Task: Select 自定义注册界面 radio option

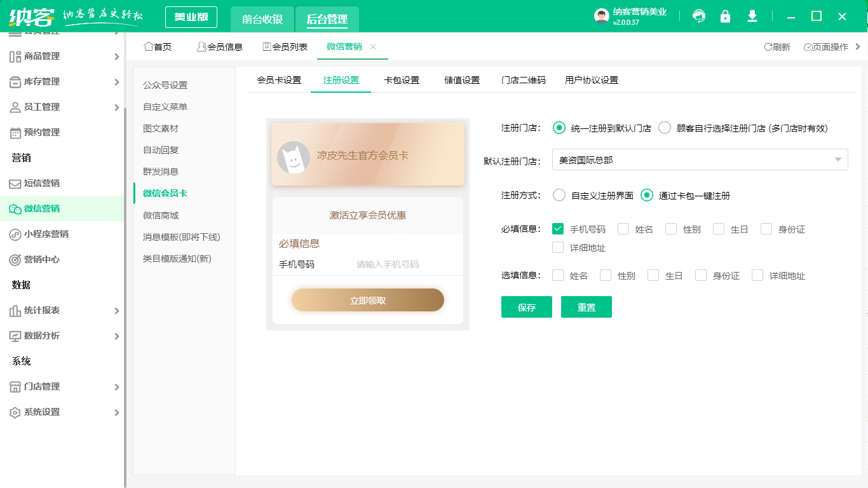Action: tap(559, 195)
